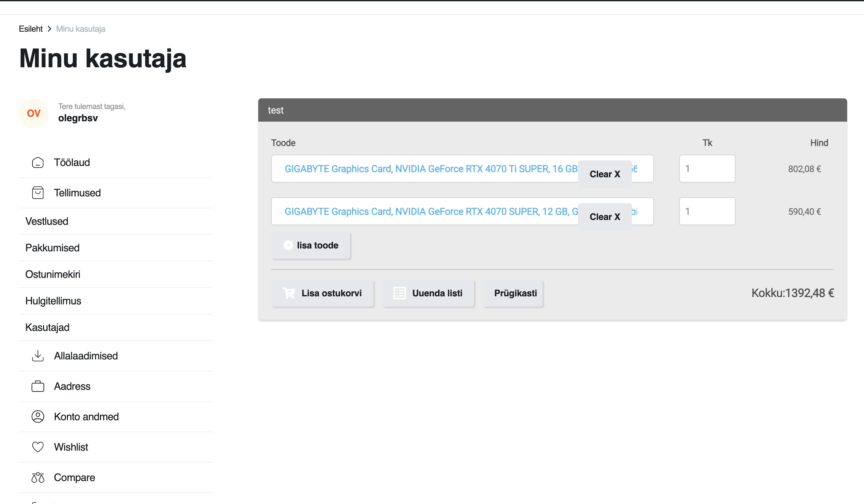Screen dimensions: 864x504
Task: Focus quantity field for 802,08 € item
Action: pos(707,169)
